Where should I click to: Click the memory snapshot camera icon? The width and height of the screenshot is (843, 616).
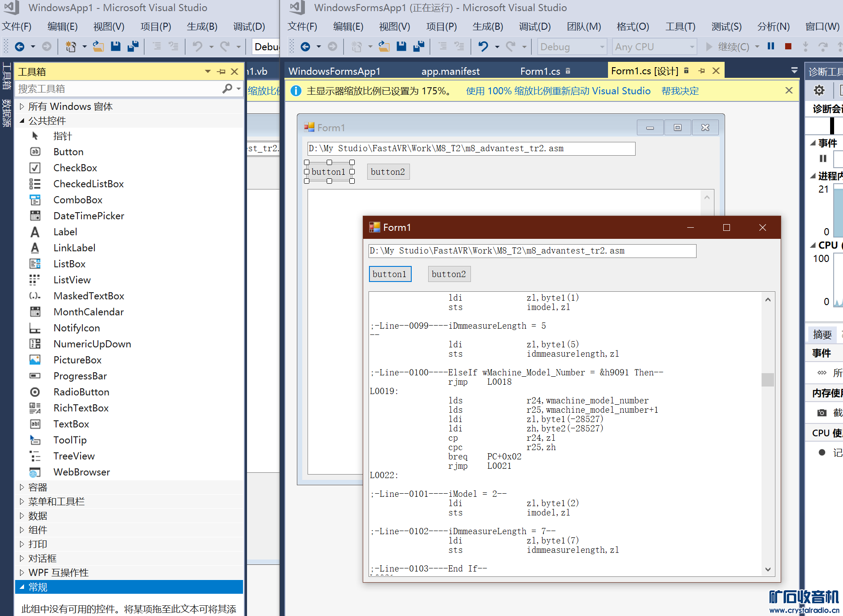pos(822,413)
